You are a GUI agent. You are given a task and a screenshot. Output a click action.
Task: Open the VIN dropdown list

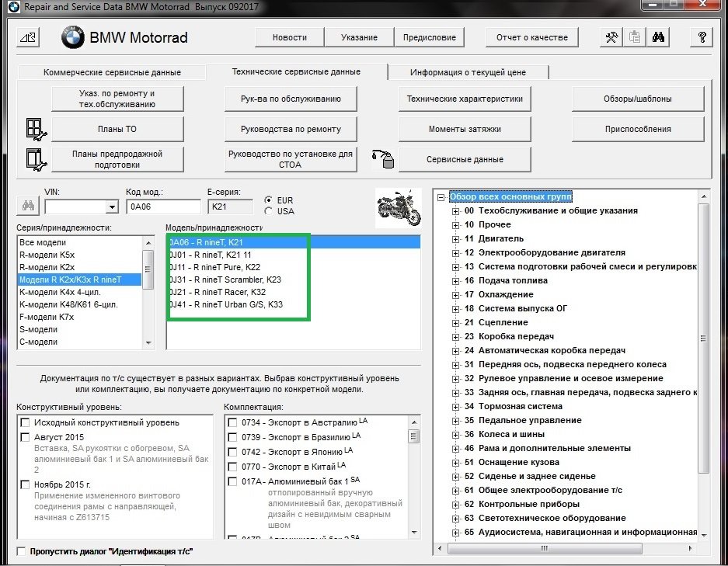(x=112, y=207)
